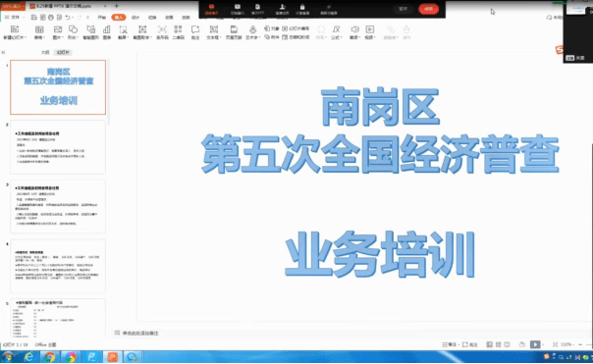Insert Slide Number (幻灯片编号)
Viewport: 593px width, 364px height.
click(296, 28)
